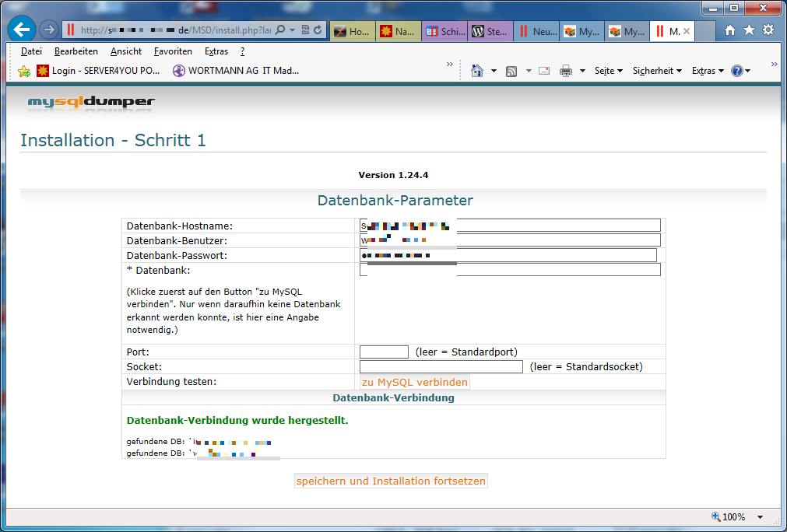Open favorites with the star icon

[x=749, y=30]
